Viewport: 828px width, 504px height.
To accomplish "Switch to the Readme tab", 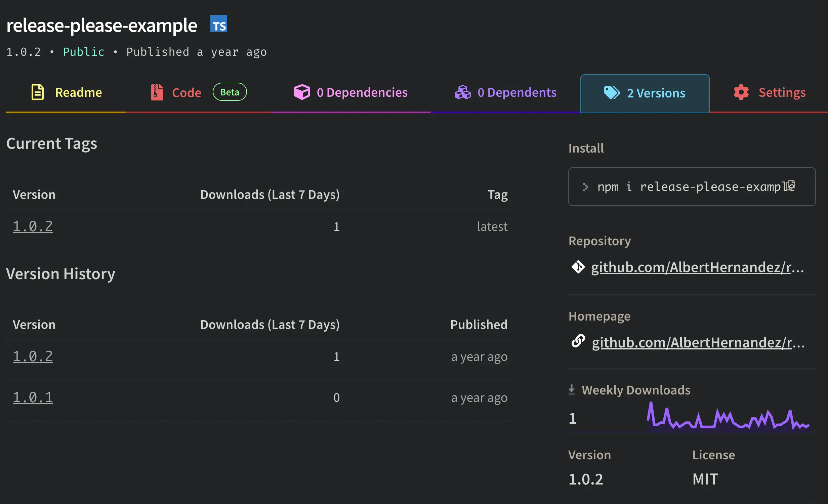I will [78, 92].
